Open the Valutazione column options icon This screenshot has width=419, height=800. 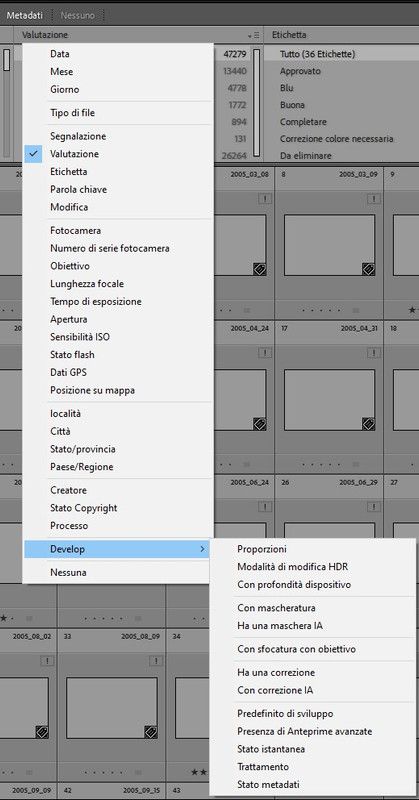(x=254, y=36)
